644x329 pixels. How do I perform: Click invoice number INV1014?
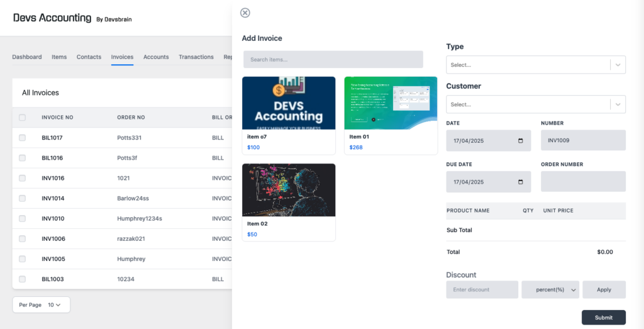point(53,198)
